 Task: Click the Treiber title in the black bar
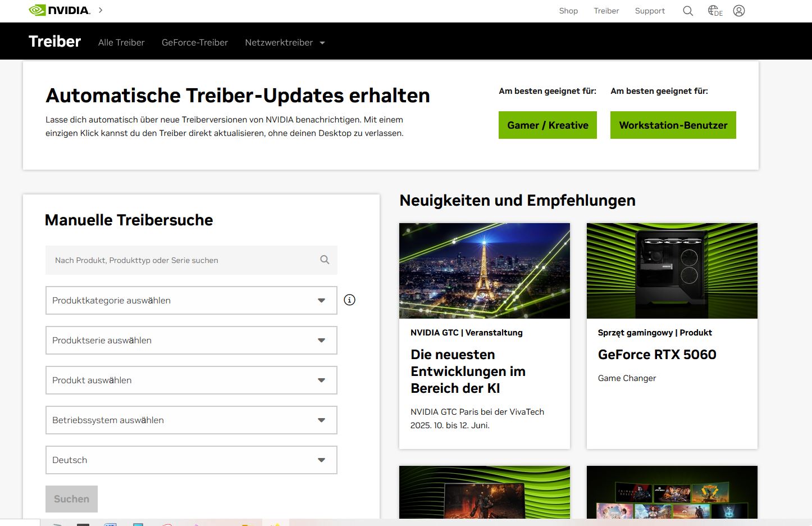click(x=55, y=42)
